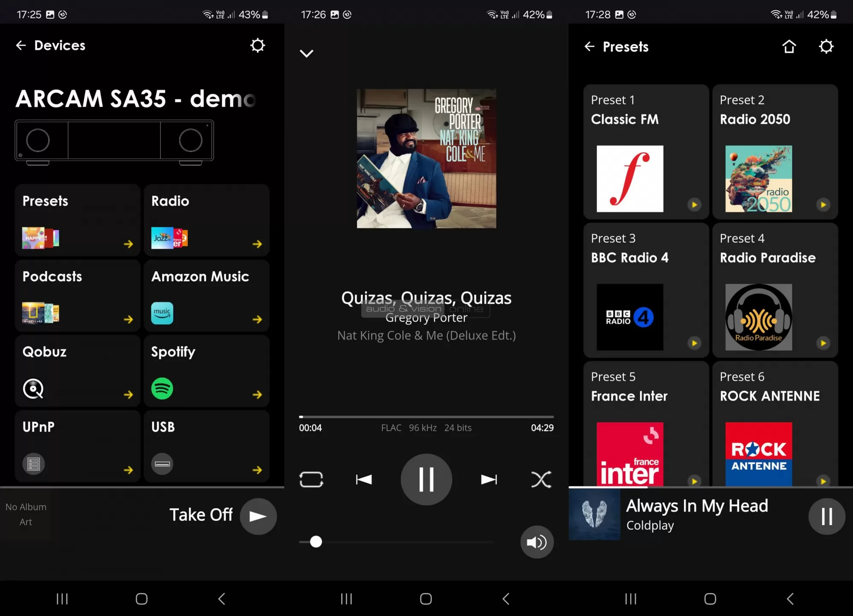Toggle shuffle mode
Viewport: 853px width, 616px height.
point(541,479)
